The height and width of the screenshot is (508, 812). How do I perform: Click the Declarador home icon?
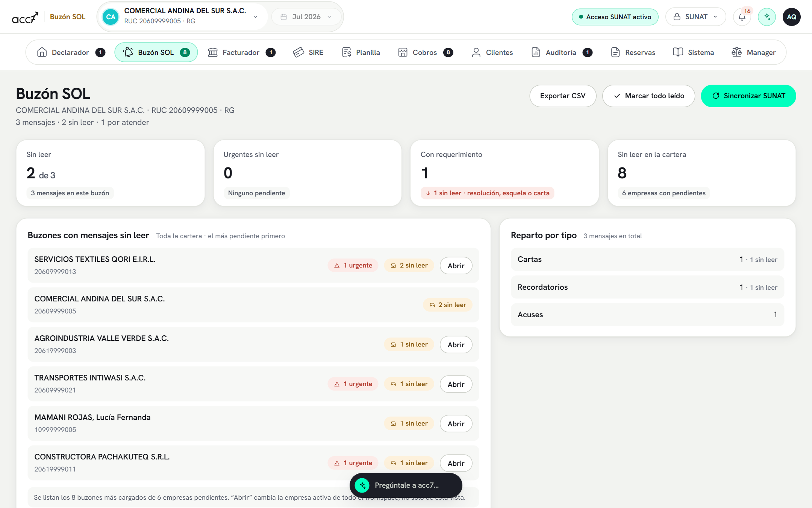(x=42, y=52)
